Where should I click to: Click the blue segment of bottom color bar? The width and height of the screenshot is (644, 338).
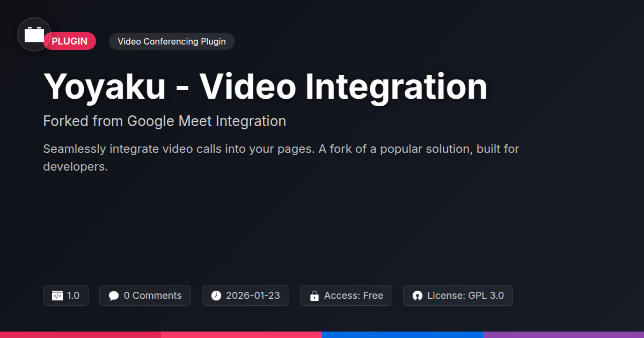(x=402, y=334)
